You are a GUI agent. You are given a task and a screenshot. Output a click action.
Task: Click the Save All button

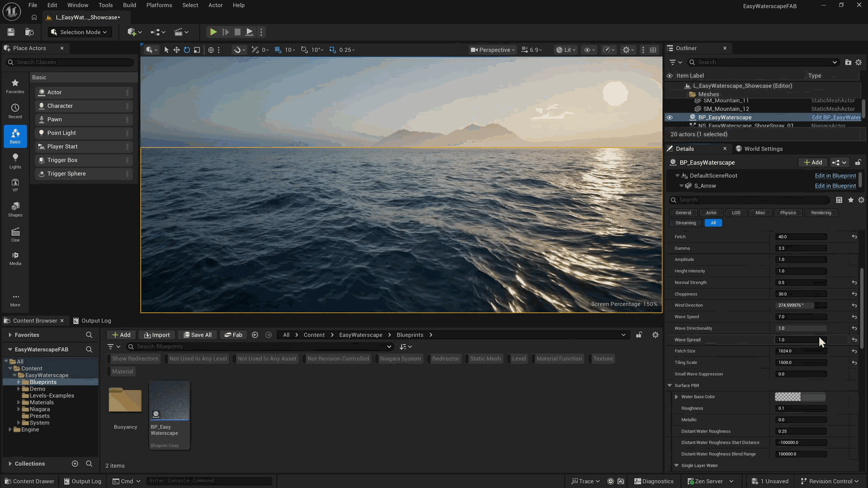[197, 335]
